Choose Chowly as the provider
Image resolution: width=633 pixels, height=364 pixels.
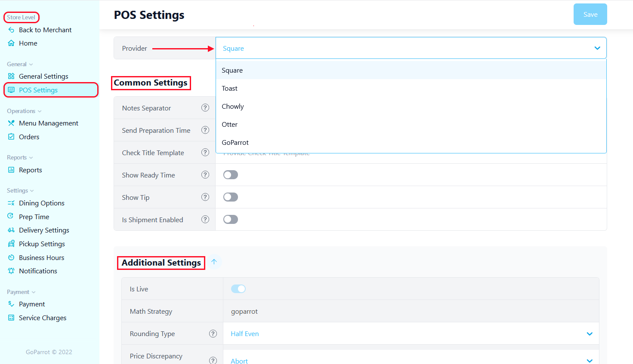click(411, 106)
